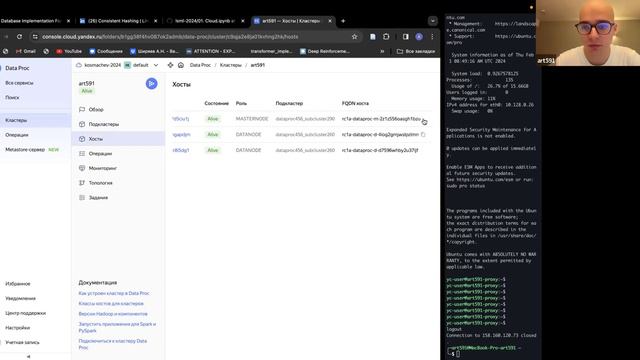Image resolution: width=640 pixels, height=360 pixels.
Task: Open the Мониторинг section icon
Action: (82, 168)
